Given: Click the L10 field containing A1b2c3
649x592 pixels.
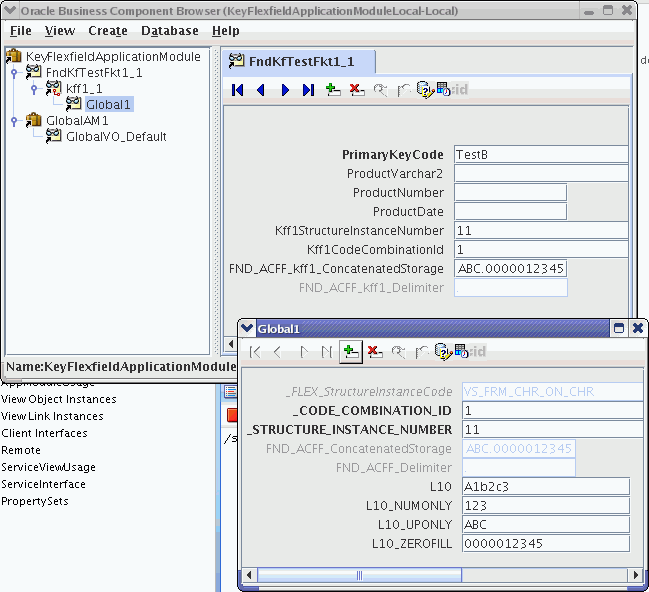Looking at the screenshot, I should tap(546, 486).
